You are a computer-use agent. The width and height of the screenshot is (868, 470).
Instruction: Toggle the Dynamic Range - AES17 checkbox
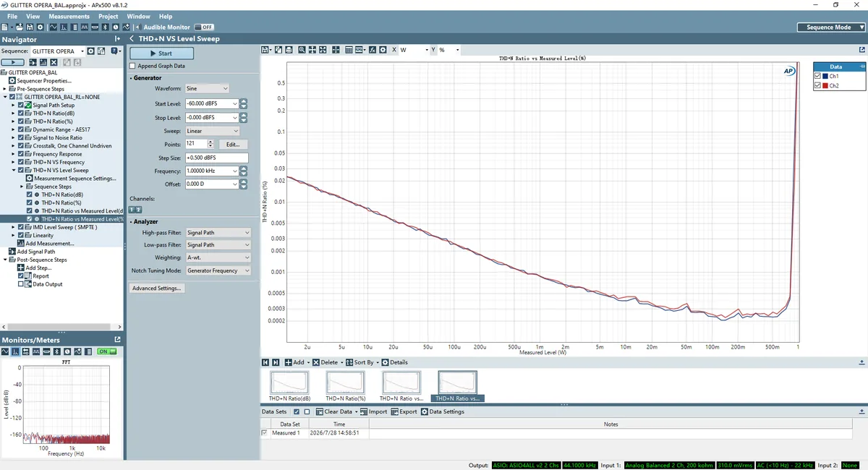(21, 129)
